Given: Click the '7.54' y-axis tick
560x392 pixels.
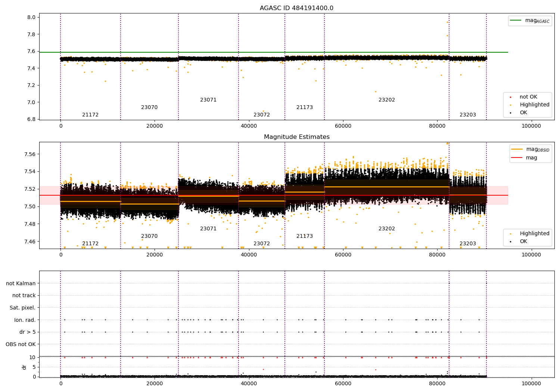Looking at the screenshot, I should point(30,172).
